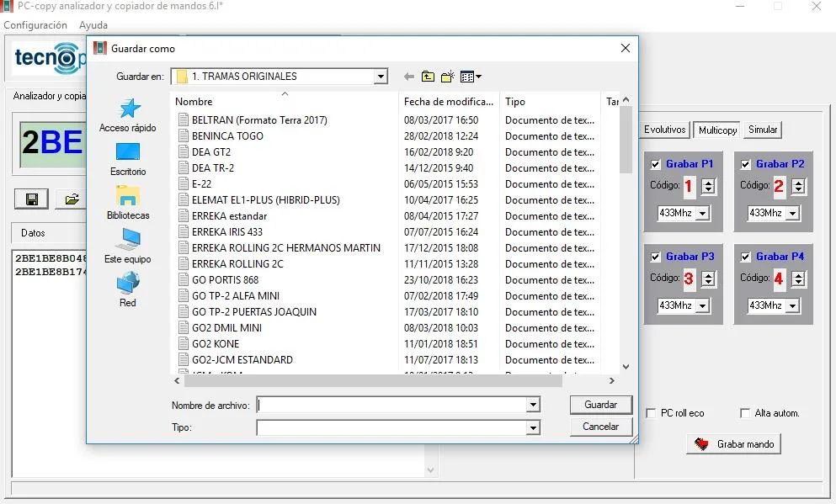Open the Ayuda menu

[93, 25]
